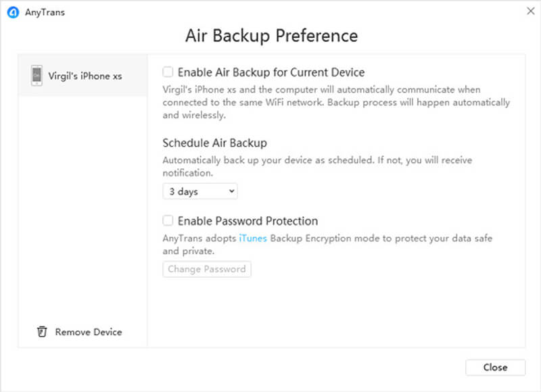Click the iPhone device icon in sidebar

click(x=37, y=76)
